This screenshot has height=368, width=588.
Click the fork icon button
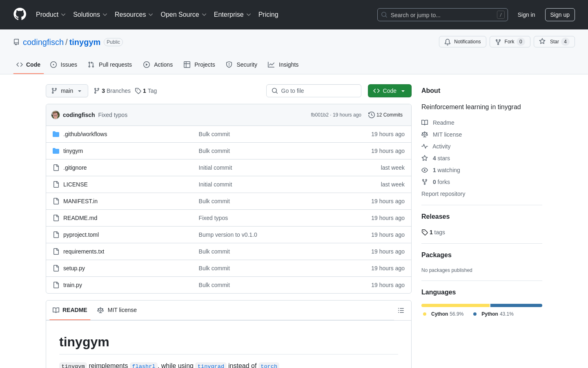click(x=498, y=42)
